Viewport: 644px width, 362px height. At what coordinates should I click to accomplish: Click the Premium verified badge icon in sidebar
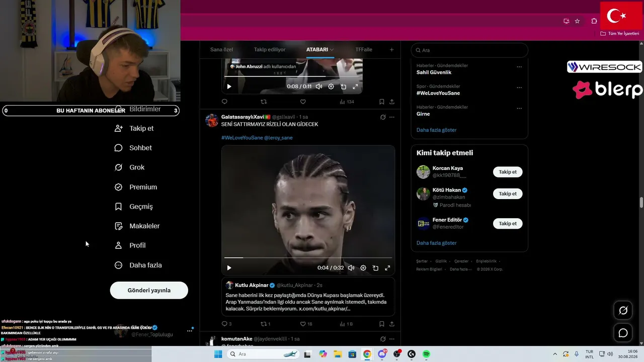(119, 187)
